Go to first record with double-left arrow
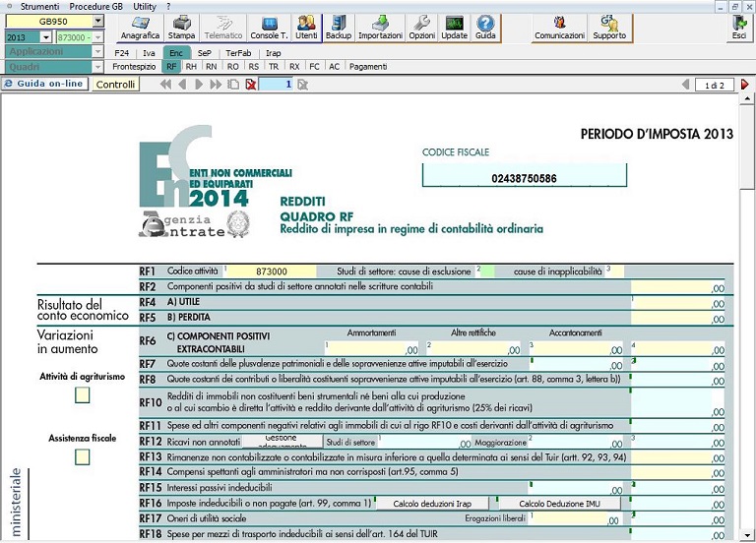 (x=165, y=85)
